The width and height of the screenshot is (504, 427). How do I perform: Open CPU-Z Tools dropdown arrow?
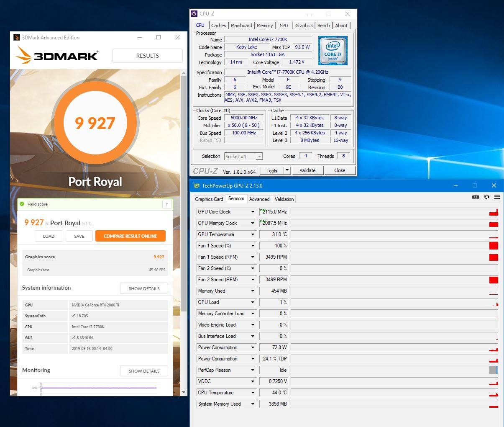click(x=287, y=170)
